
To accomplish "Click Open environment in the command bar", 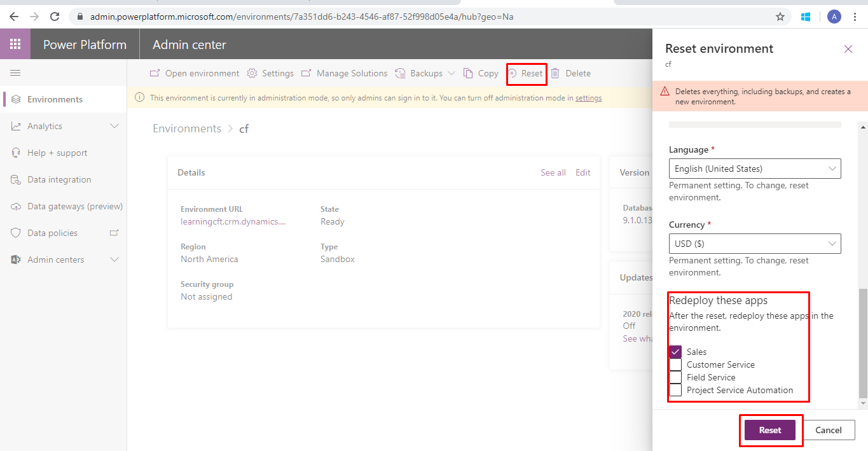I will click(195, 73).
